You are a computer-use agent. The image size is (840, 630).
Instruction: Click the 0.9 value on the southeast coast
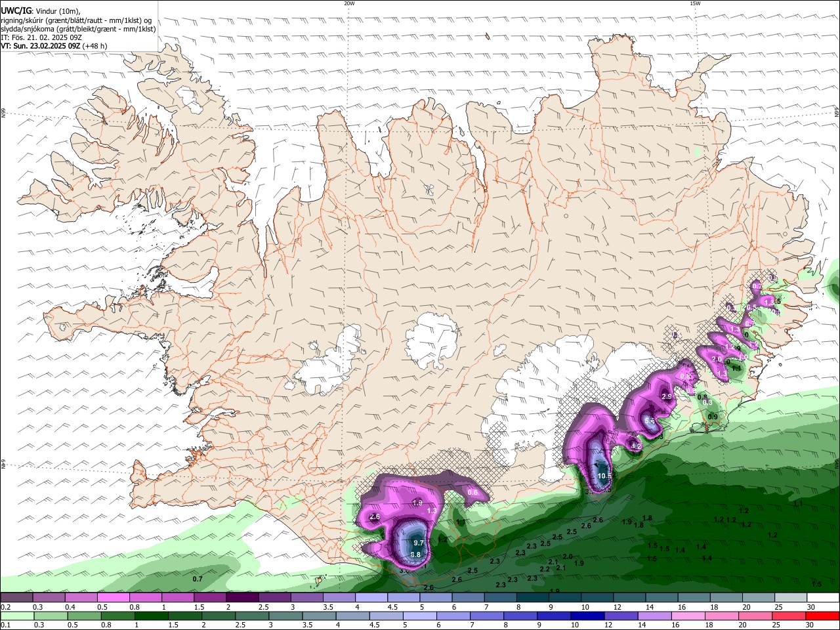point(713,417)
